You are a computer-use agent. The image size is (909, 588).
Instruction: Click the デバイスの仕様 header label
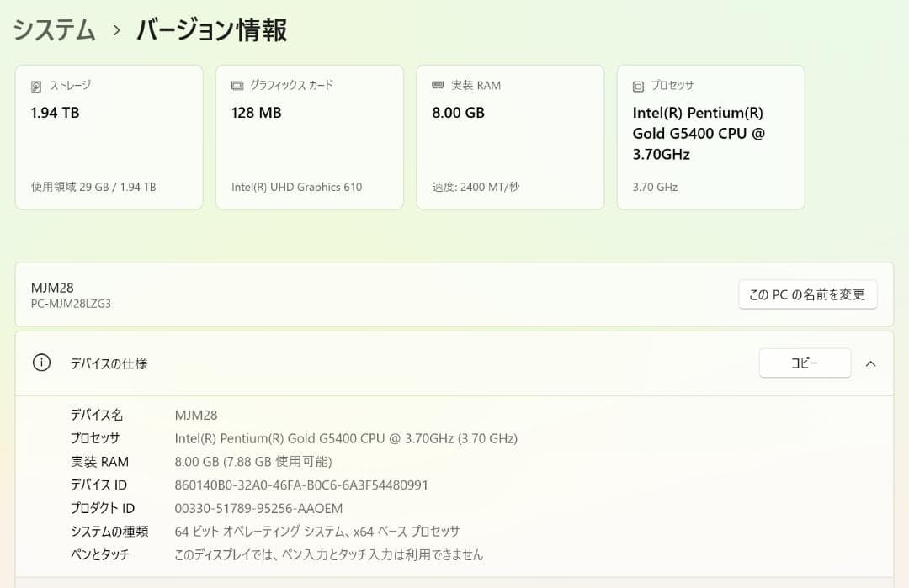(x=109, y=363)
